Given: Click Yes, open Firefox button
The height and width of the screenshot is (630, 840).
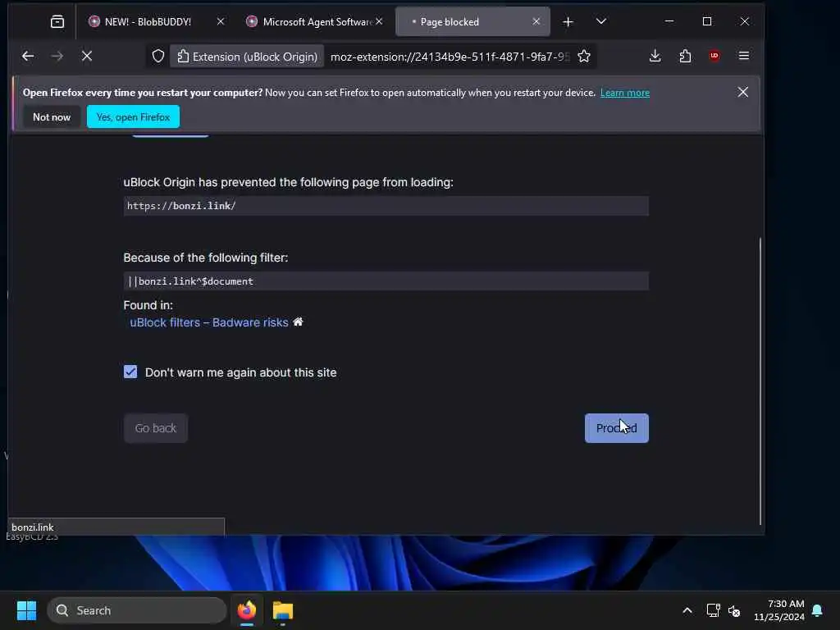Looking at the screenshot, I should pyautogui.click(x=133, y=116).
